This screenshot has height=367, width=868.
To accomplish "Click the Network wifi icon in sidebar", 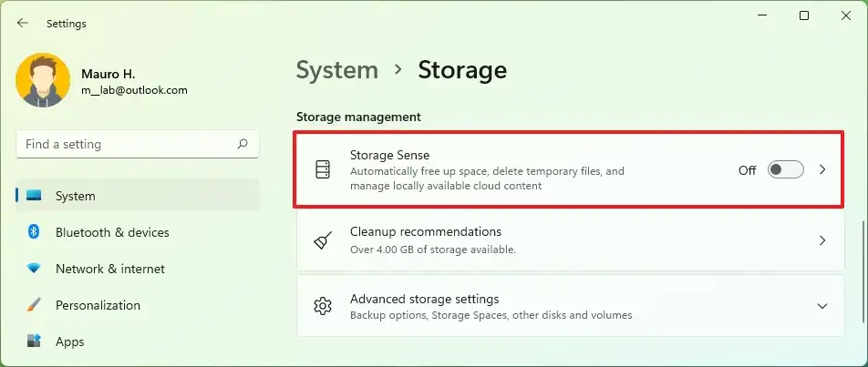I will pyautogui.click(x=34, y=269).
